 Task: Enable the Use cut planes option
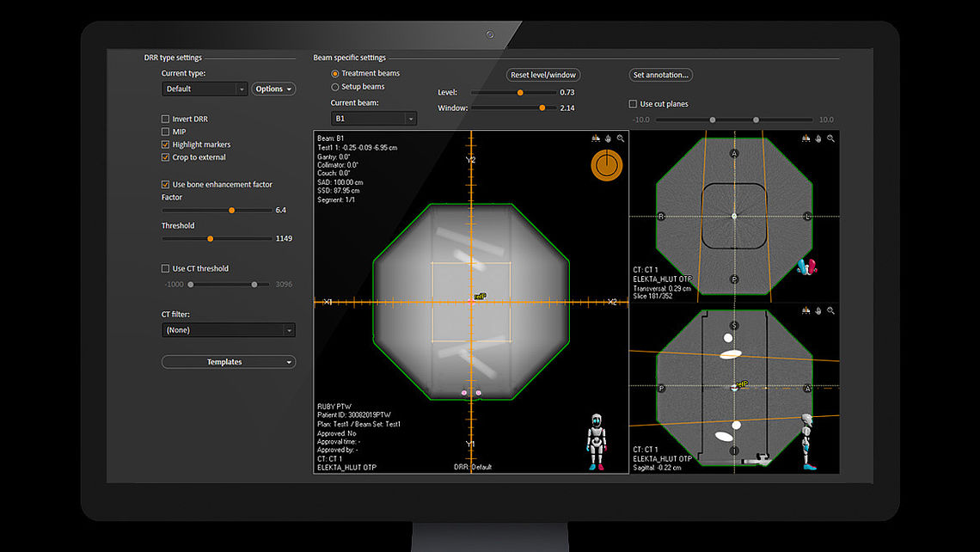pos(632,103)
